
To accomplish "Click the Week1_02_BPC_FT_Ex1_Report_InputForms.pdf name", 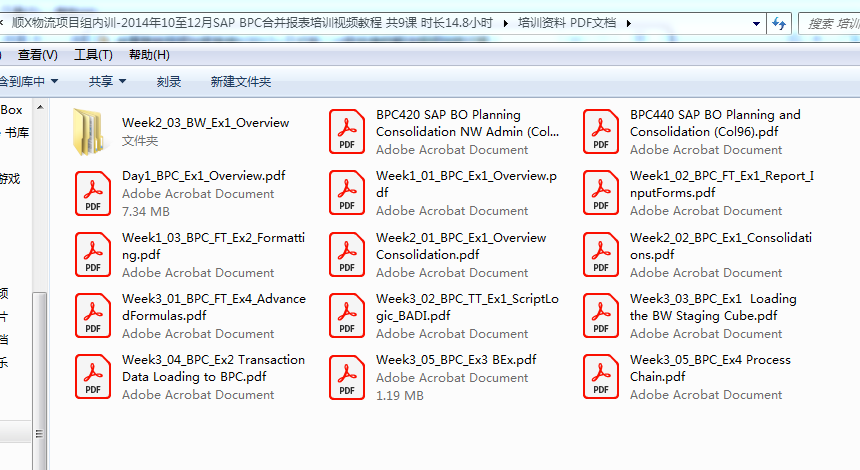I will pyautogui.click(x=722, y=184).
